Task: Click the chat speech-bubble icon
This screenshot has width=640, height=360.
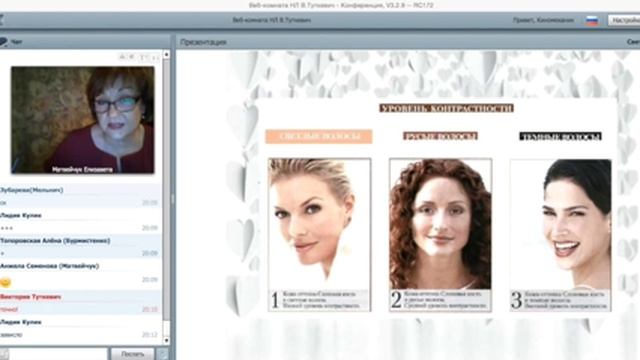Action: point(3,42)
